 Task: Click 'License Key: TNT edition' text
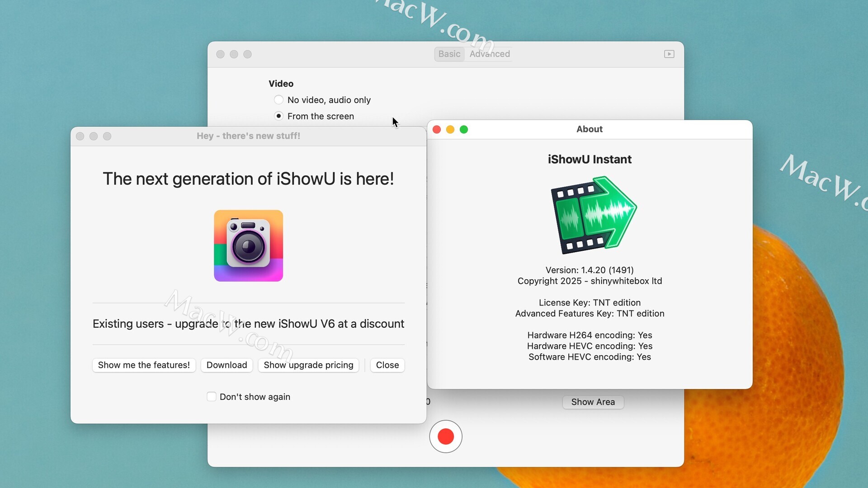click(590, 303)
